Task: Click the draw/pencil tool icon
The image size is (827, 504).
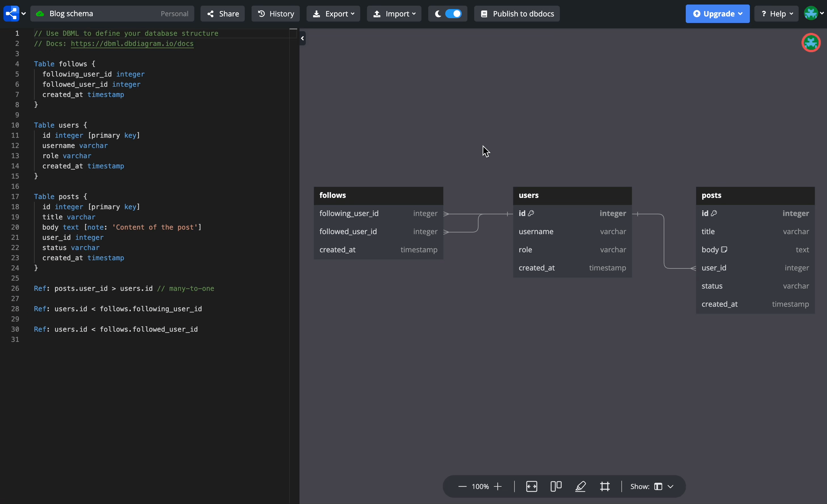Action: [580, 486]
